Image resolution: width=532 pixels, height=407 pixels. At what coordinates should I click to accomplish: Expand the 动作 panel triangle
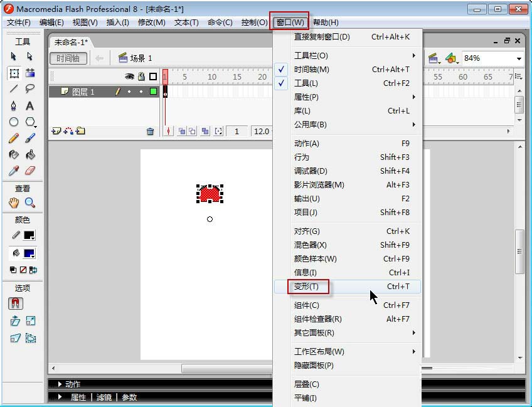click(x=60, y=384)
